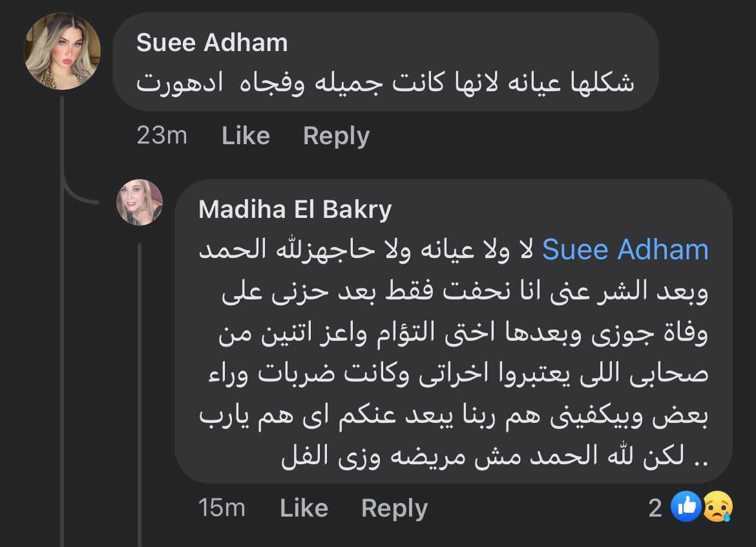Image resolution: width=756 pixels, height=547 pixels.
Task: Click the reaction count number 2
Action: (655, 508)
